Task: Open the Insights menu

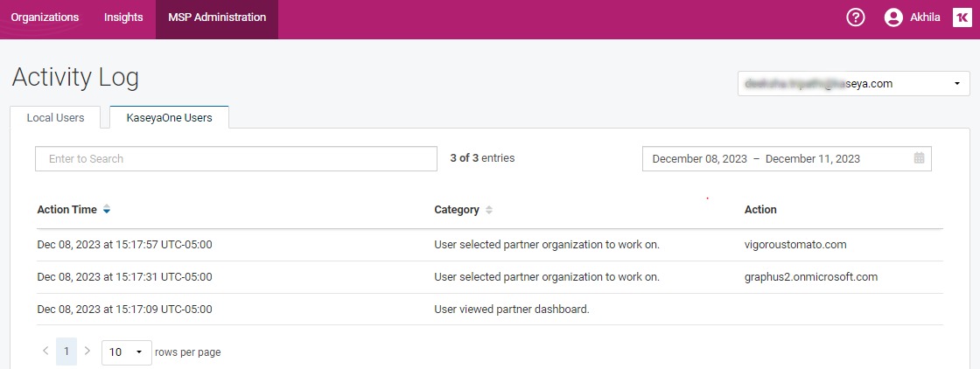Action: point(123,17)
